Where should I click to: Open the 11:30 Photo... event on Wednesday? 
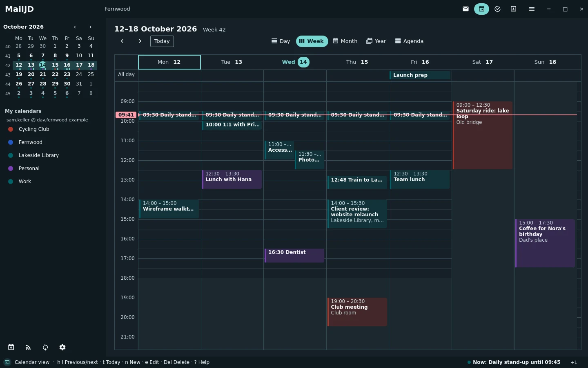tap(310, 160)
